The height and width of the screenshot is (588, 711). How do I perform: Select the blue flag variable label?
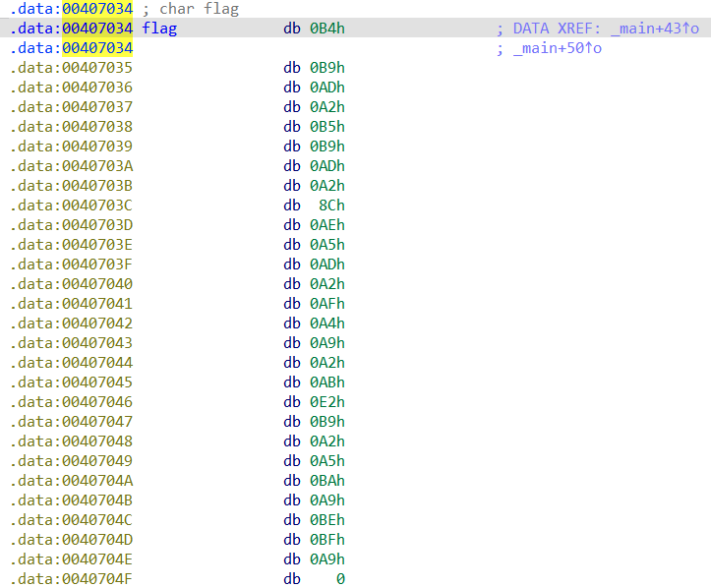point(159,29)
